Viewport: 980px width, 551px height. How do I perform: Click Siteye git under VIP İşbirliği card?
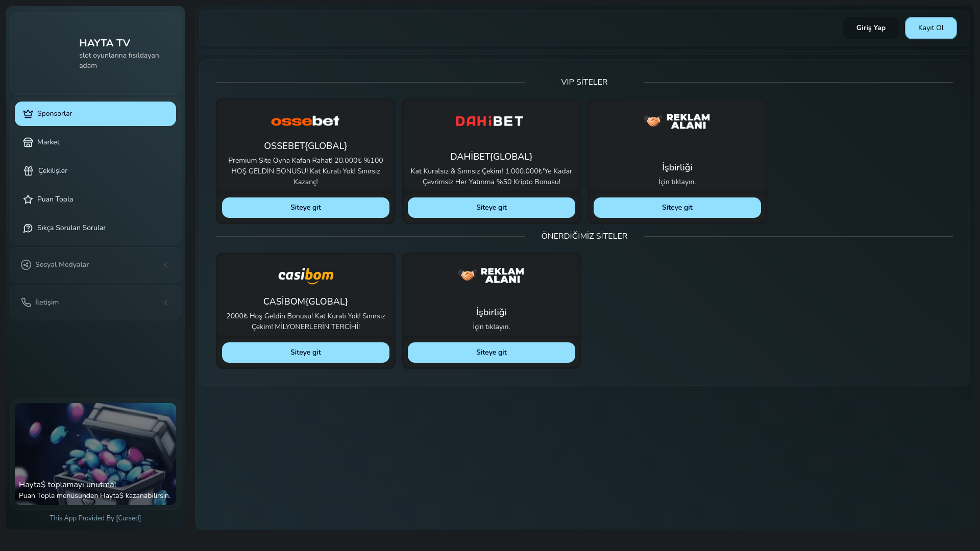(677, 208)
